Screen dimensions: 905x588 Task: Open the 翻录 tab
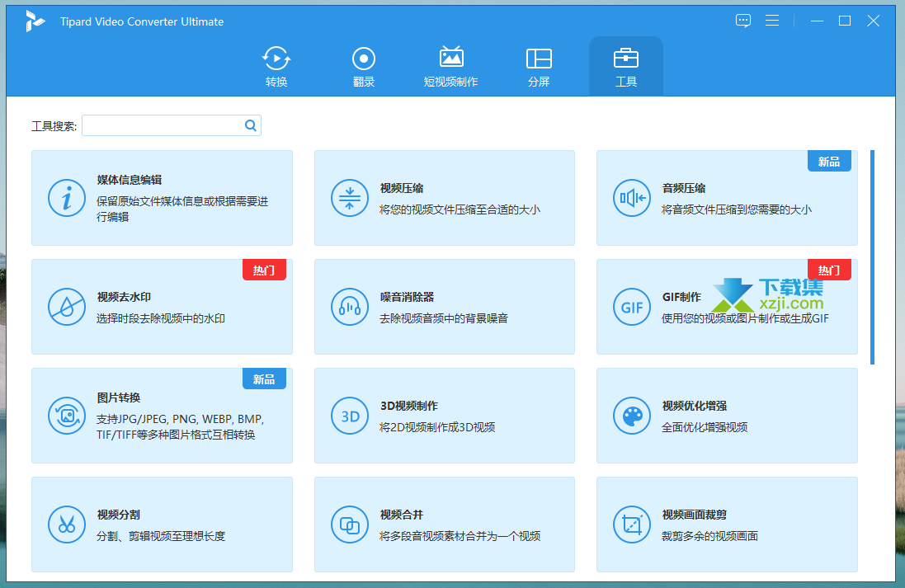(364, 67)
